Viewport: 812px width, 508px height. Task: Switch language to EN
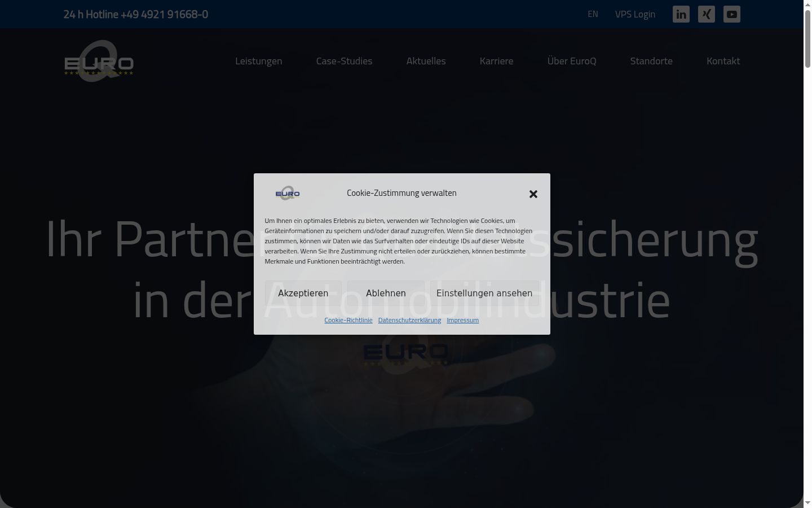(593, 14)
